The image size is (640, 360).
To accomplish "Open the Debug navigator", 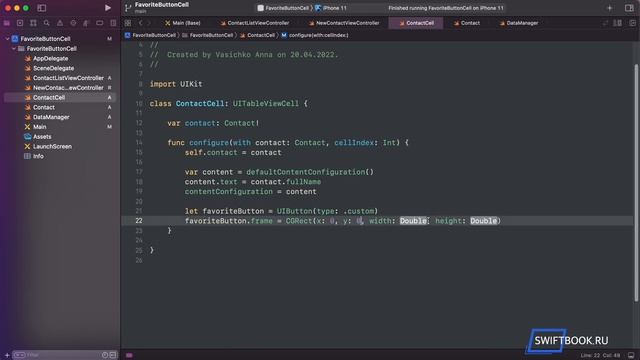I will pyautogui.click(x=86, y=23).
